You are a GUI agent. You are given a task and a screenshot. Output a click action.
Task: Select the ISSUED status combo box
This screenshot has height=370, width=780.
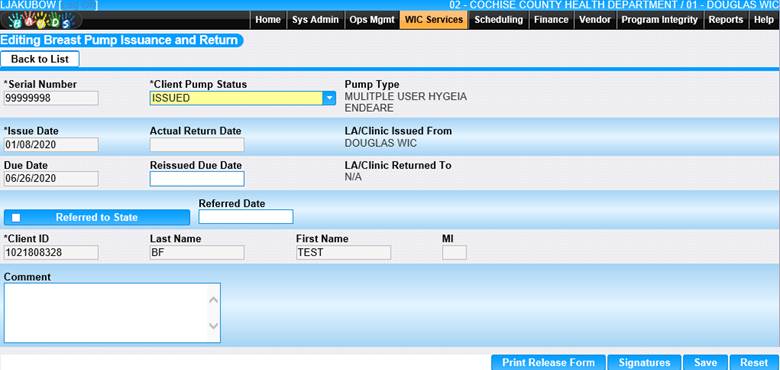243,98
